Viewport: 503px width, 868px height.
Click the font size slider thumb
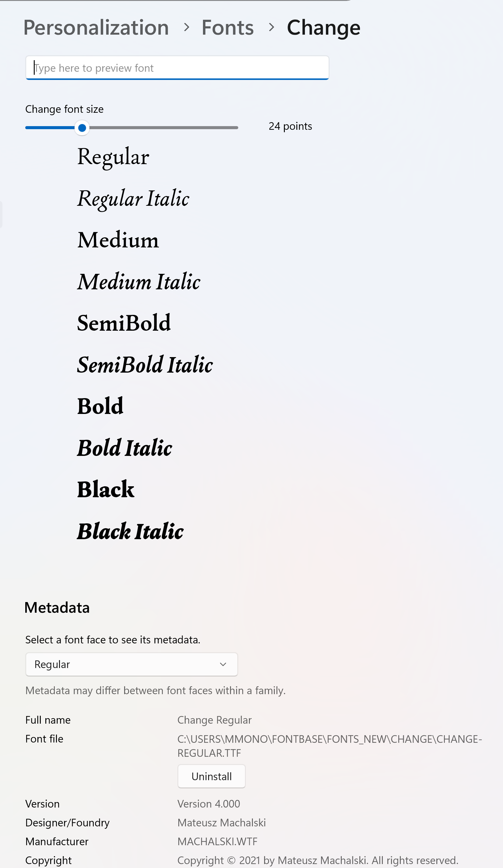click(x=82, y=128)
